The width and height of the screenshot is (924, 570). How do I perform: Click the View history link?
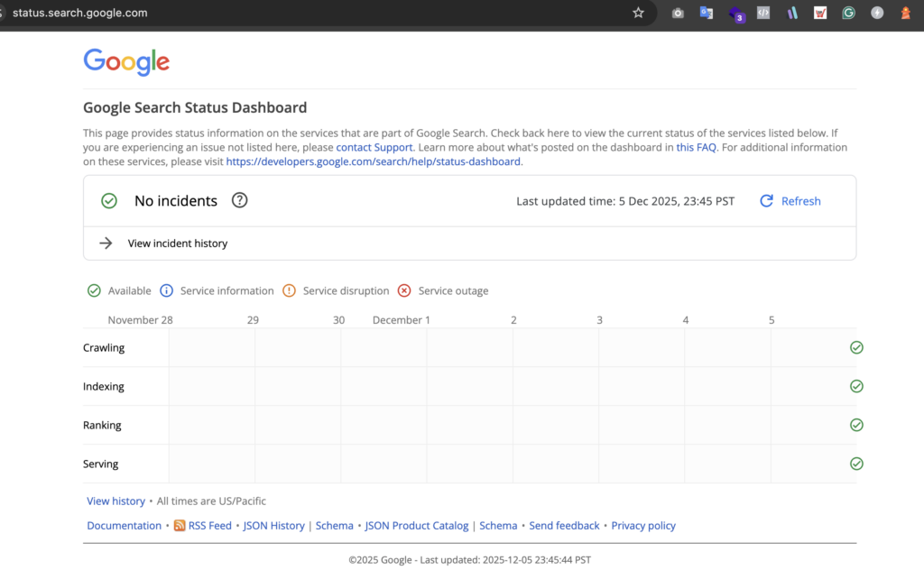115,501
